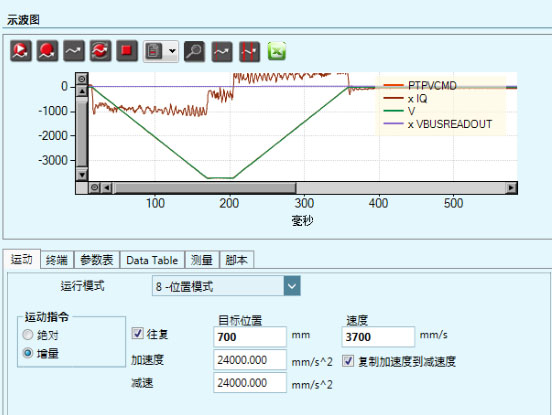This screenshot has width=553, height=415.
Task: Switch to the 终端 tab
Action: (57, 260)
